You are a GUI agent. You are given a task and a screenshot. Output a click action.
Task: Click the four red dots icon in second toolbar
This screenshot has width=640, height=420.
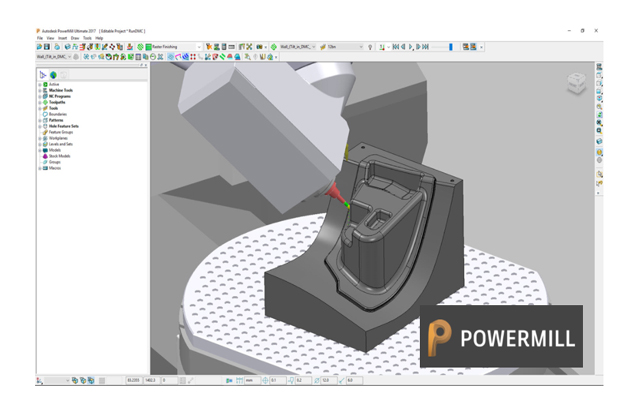tap(193, 57)
